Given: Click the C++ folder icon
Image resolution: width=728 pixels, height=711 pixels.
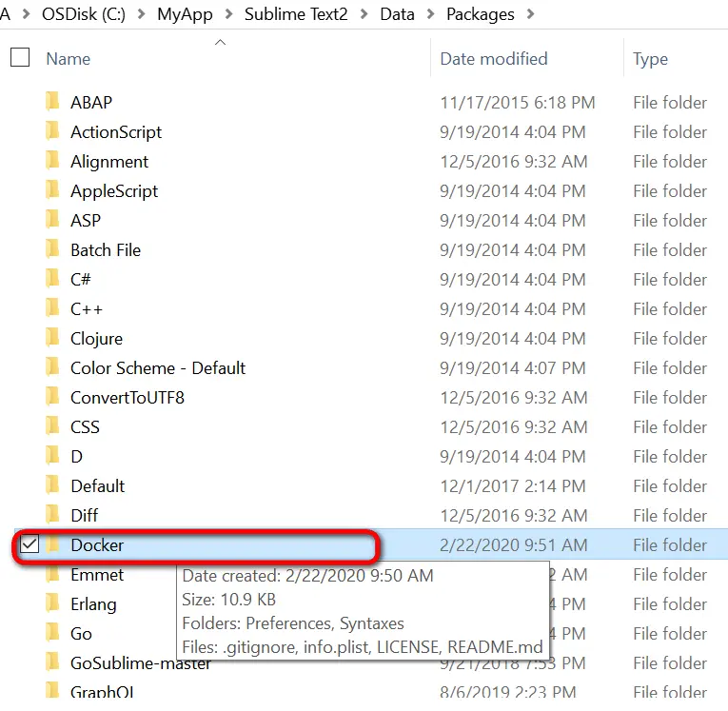Looking at the screenshot, I should click(x=52, y=307).
